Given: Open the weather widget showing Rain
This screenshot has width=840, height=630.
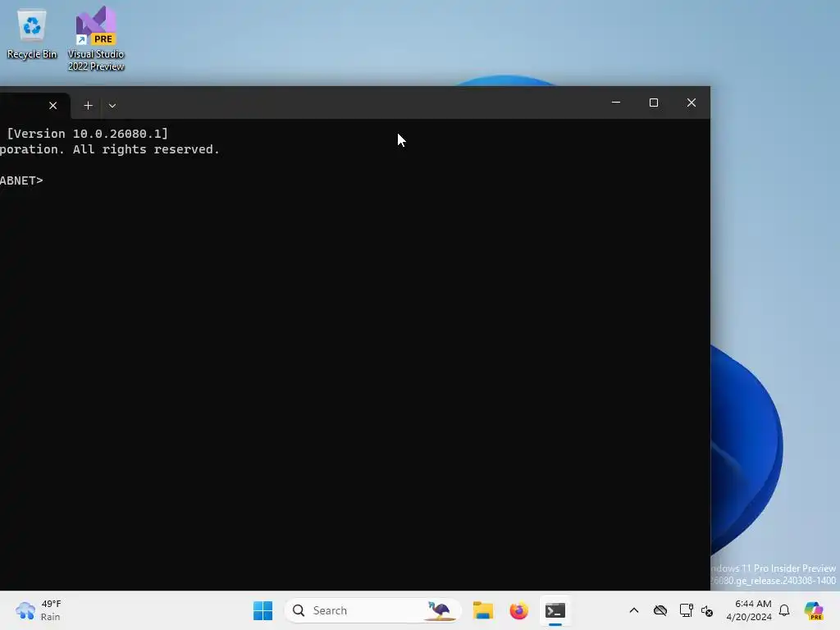Looking at the screenshot, I should click(x=39, y=610).
